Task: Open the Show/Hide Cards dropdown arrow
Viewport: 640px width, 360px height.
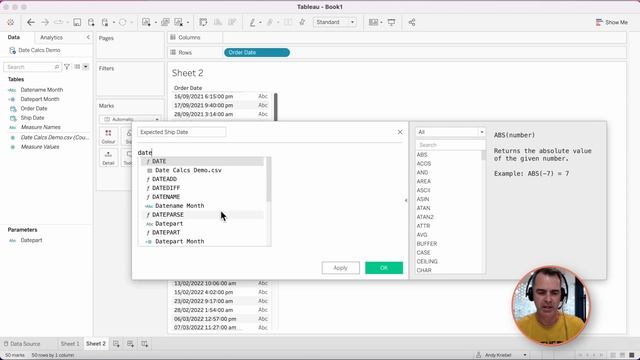Action: click(381, 22)
